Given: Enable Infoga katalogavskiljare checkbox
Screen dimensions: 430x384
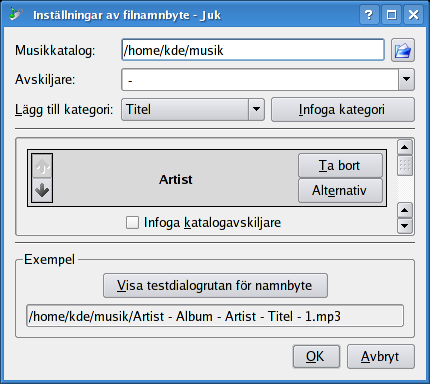Looking at the screenshot, I should 132,223.
